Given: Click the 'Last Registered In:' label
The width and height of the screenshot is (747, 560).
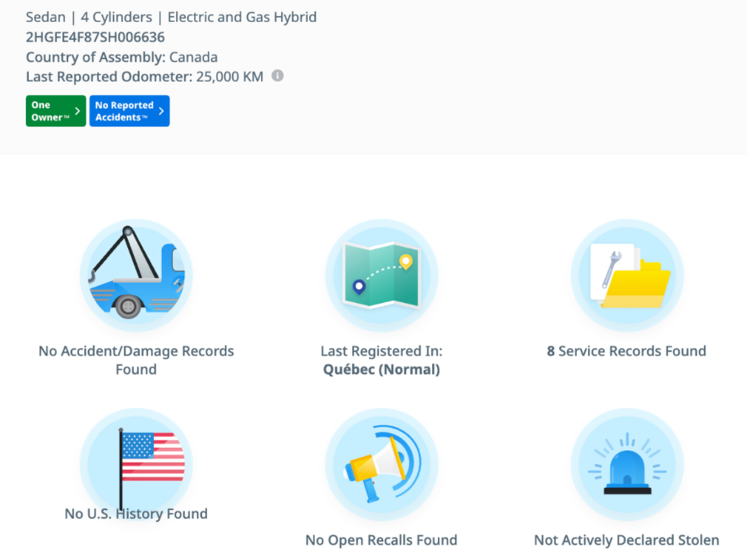Looking at the screenshot, I should (382, 351).
